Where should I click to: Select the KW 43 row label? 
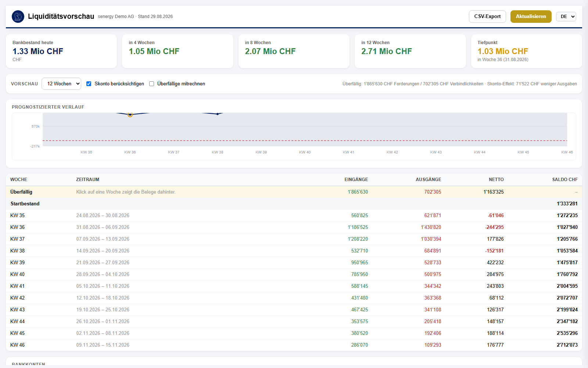(x=18, y=310)
